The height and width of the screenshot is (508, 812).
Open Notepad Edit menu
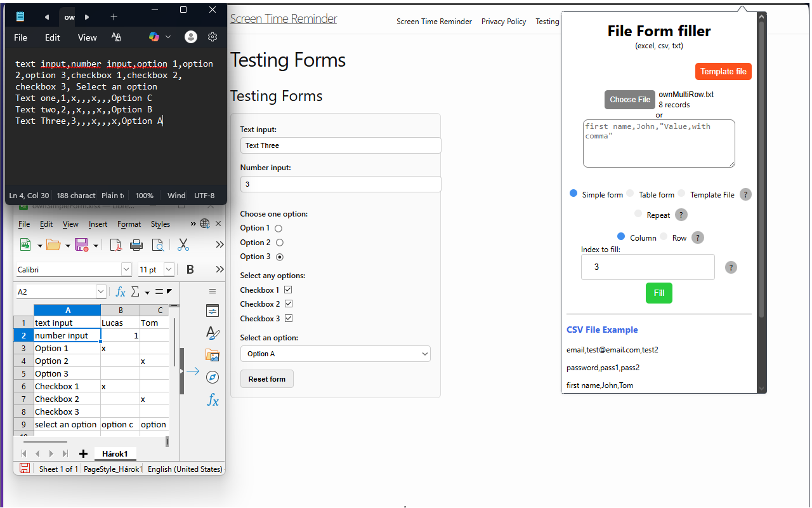point(53,37)
